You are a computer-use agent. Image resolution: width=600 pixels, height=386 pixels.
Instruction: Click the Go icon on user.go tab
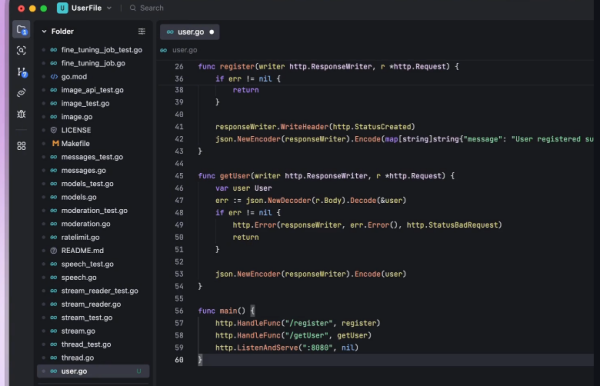coord(170,32)
